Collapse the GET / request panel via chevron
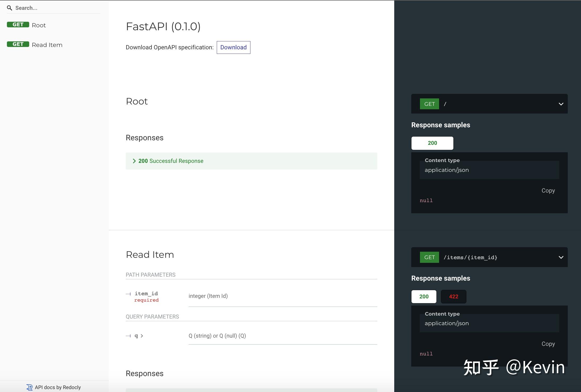581x392 pixels. click(560, 104)
